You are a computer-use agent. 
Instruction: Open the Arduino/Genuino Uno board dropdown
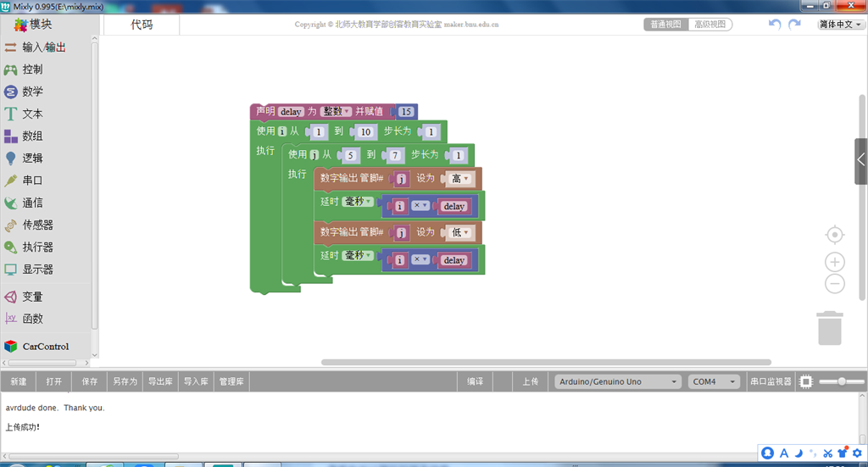(617, 382)
